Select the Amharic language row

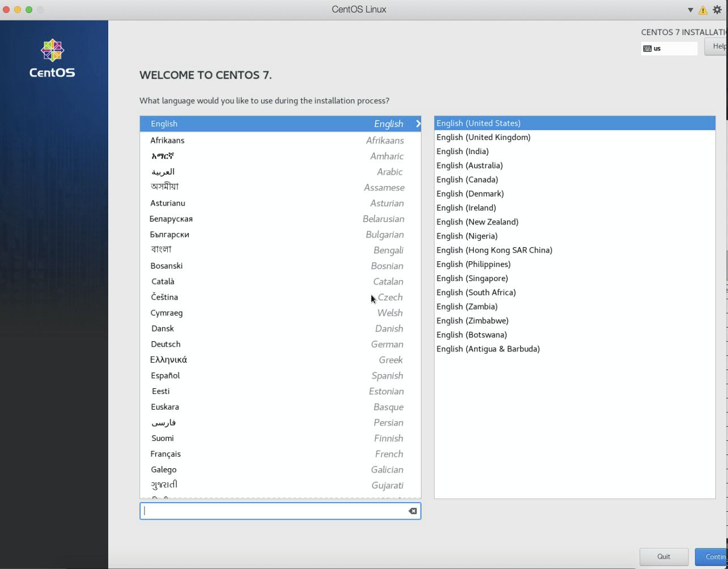coord(280,156)
